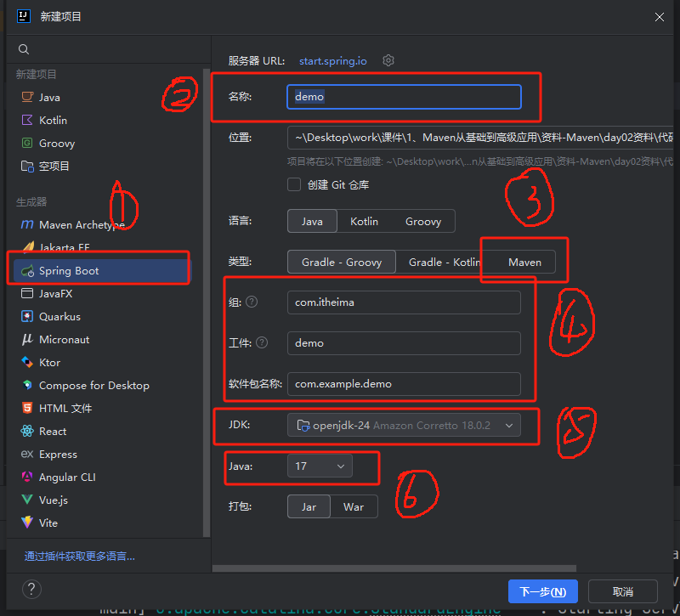Choose Maven build type

coord(524,263)
